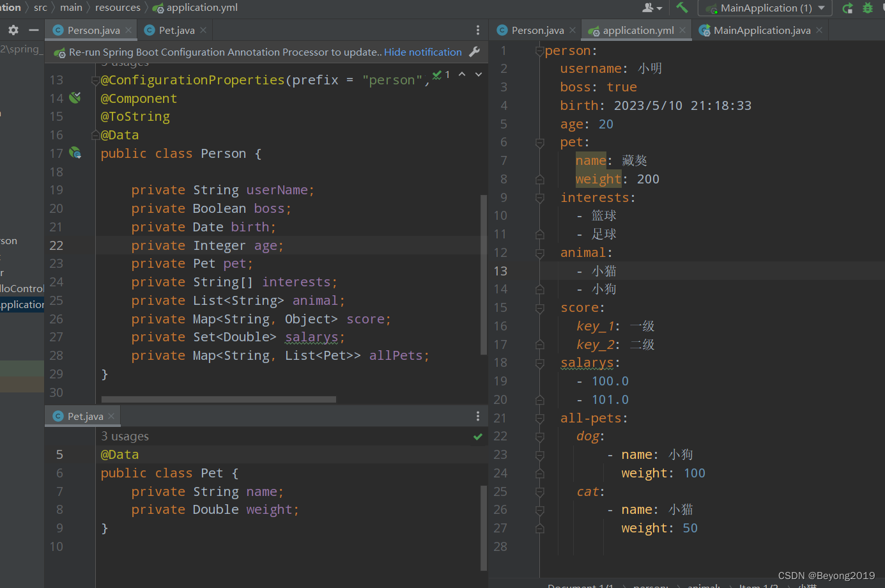Click application.yml breadcrumb item
The width and height of the screenshot is (885, 588).
click(x=195, y=8)
